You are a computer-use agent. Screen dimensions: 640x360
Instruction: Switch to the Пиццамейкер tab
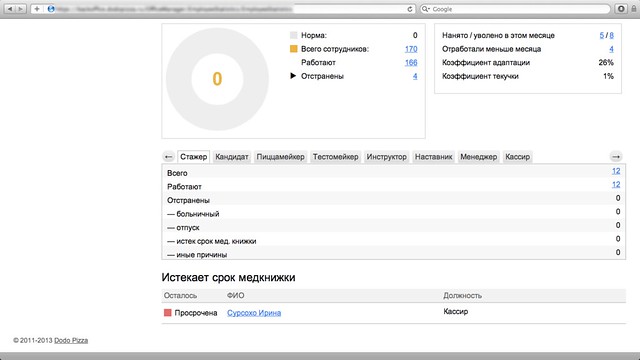(280, 157)
